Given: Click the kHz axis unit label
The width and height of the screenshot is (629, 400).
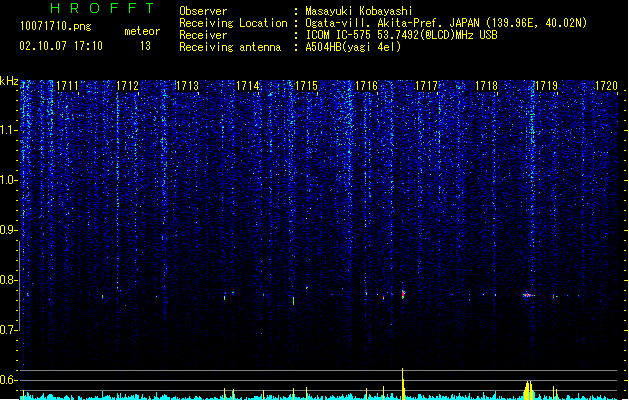Looking at the screenshot, I should (9, 81).
